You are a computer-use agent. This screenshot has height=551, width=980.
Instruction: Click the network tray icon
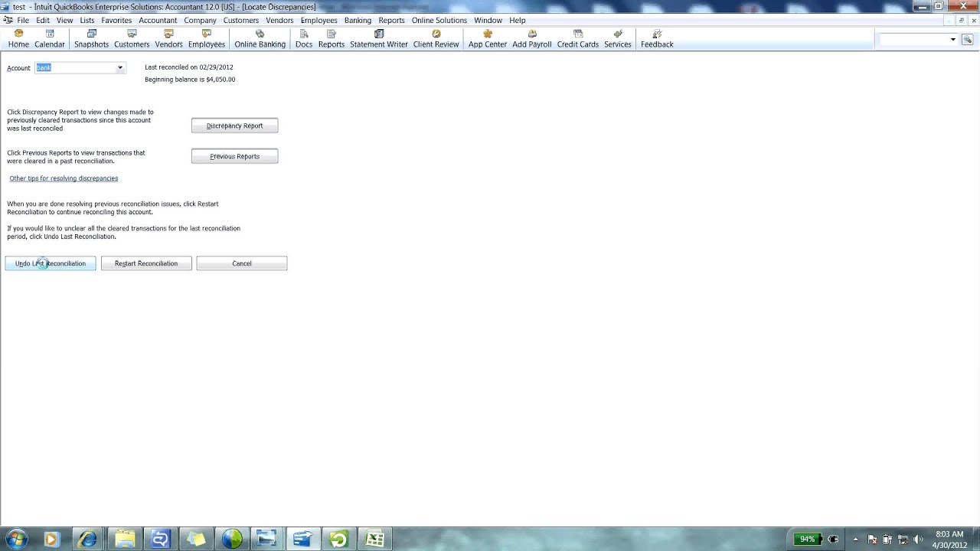[903, 539]
